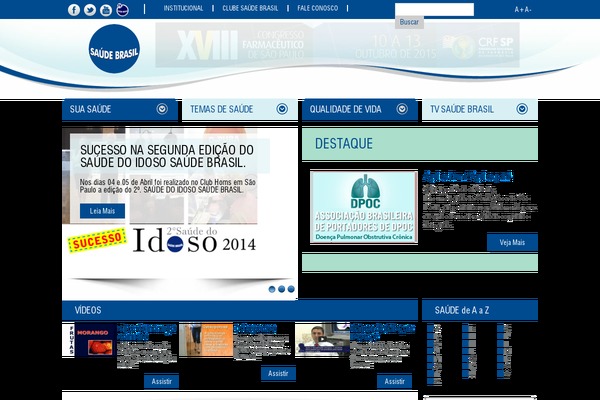Click the round purple icon beside YouTube

pos(122,10)
